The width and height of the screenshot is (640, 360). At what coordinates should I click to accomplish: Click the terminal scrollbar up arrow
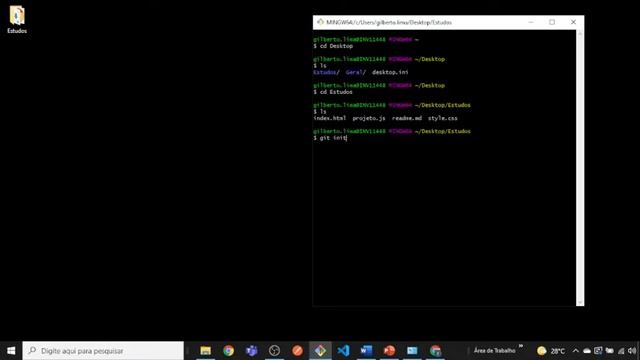point(580,33)
